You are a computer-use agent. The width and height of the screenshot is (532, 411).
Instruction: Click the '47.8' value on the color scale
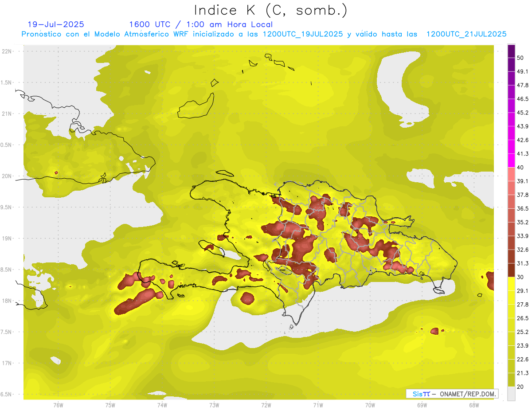[523, 85]
